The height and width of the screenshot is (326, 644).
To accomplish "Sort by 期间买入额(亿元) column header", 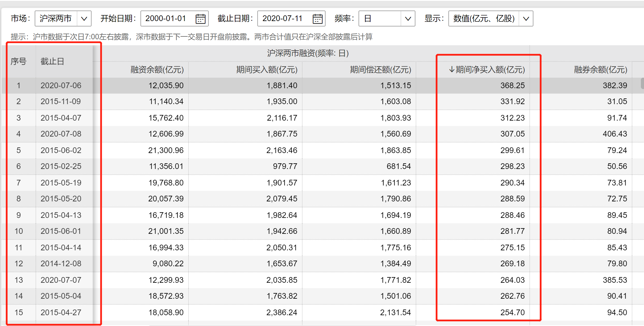I will click(267, 70).
